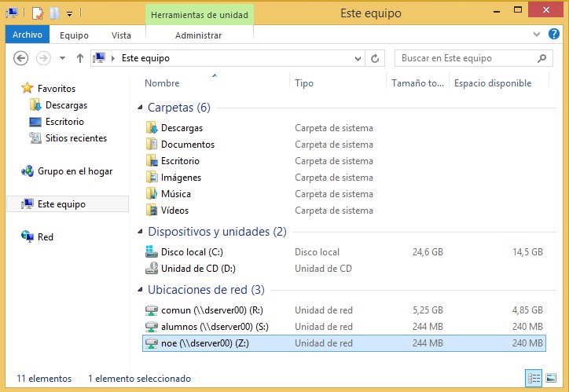Select Grupo en el hogar in sidebar
569x392 pixels.
(75, 171)
